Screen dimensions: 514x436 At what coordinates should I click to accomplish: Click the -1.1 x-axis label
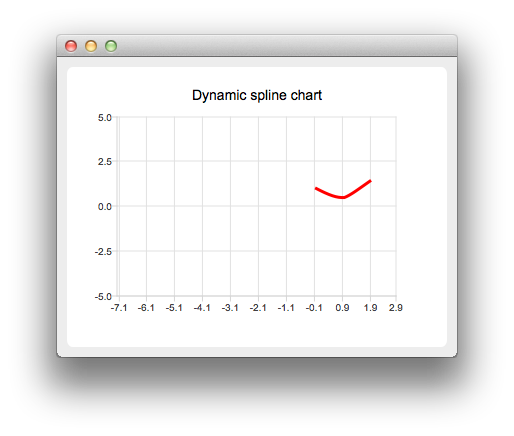click(286, 308)
